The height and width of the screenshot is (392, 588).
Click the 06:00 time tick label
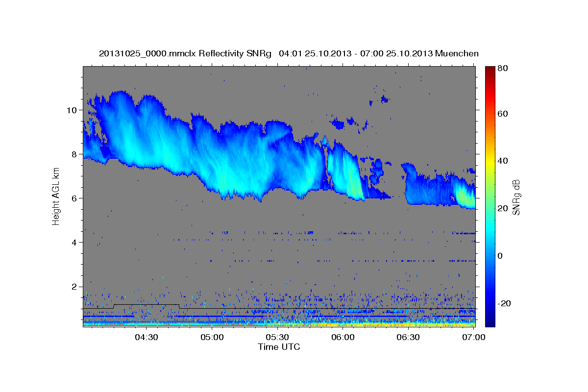[343, 337]
